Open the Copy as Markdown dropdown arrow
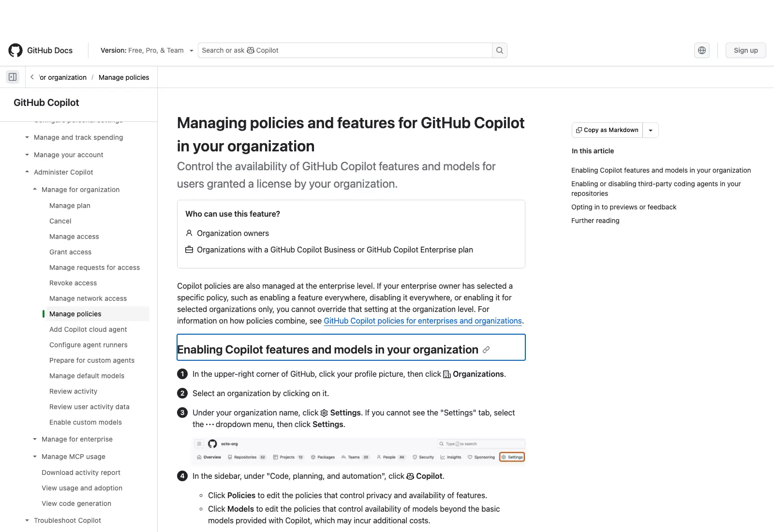Viewport: 774px width, 532px height. point(651,130)
